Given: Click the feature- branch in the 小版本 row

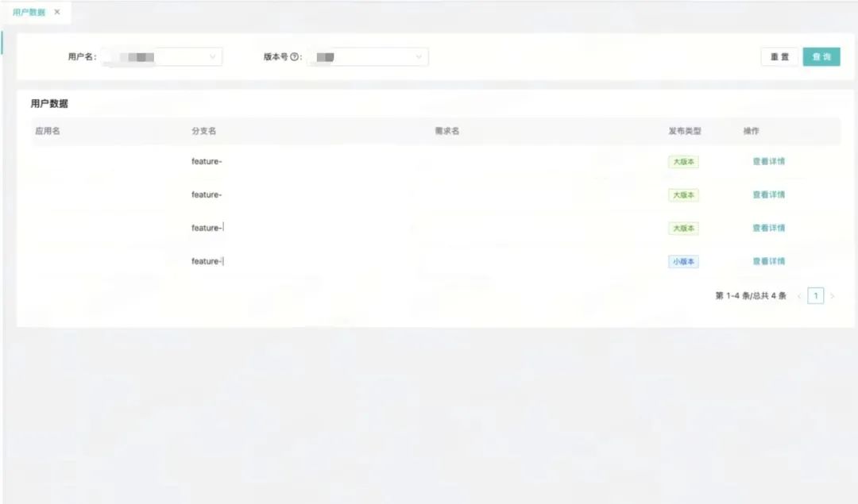Looking at the screenshot, I should [x=207, y=261].
